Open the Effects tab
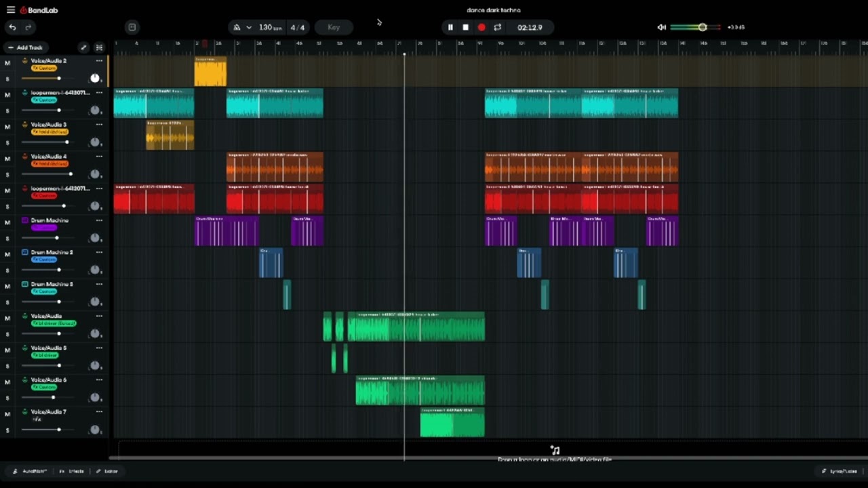Screen dimensions: 868x488 click(72, 471)
